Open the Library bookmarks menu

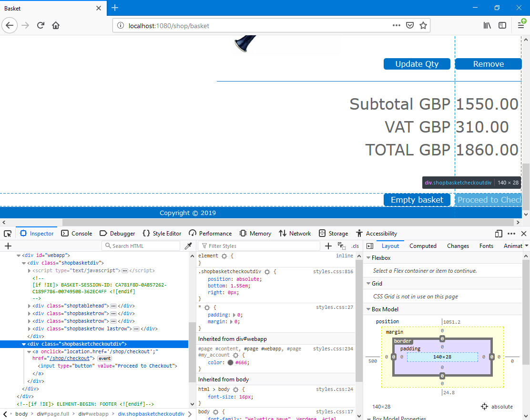(487, 25)
